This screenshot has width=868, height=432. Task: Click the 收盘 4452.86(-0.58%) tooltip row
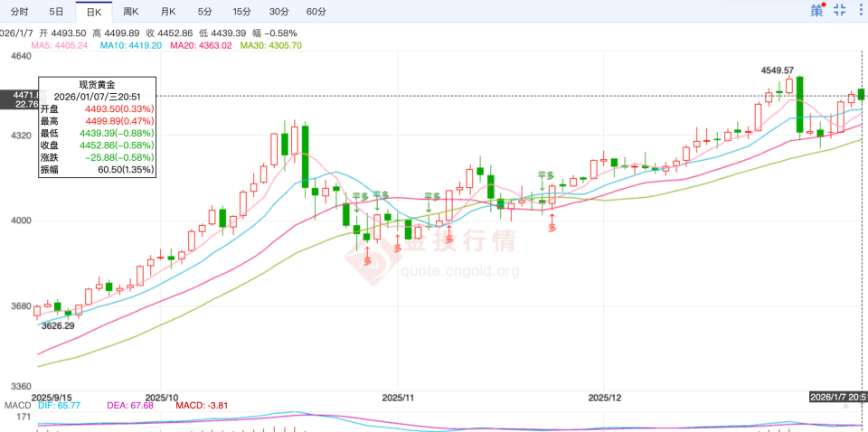(x=97, y=145)
